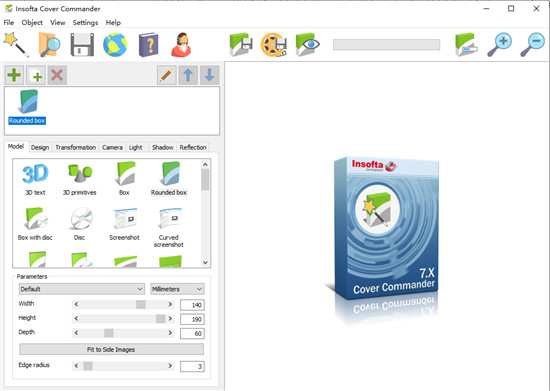550x391 pixels.
Task: Switch to the Transformation tab
Action: [75, 147]
